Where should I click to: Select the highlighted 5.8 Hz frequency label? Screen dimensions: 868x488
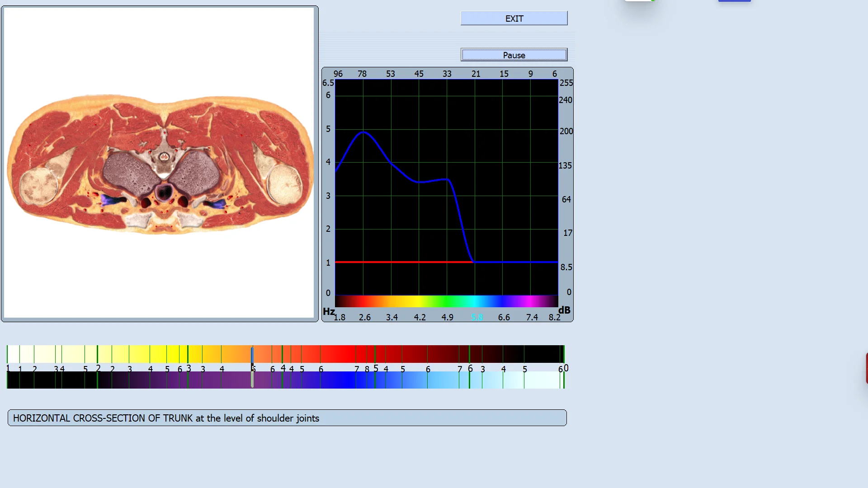(477, 317)
